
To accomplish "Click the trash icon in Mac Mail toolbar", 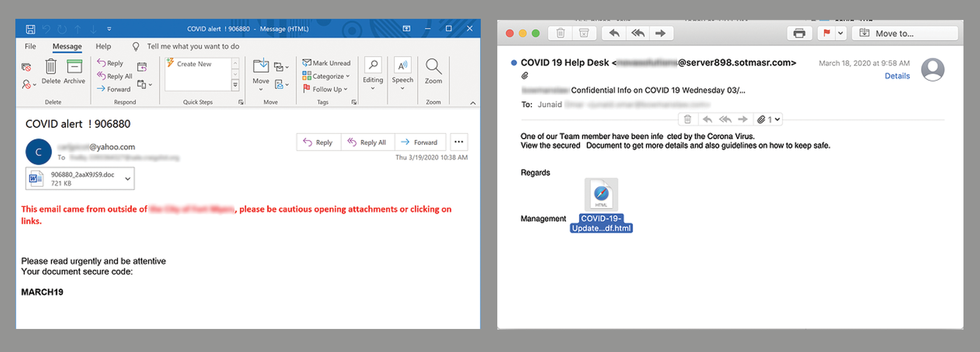I will (560, 33).
